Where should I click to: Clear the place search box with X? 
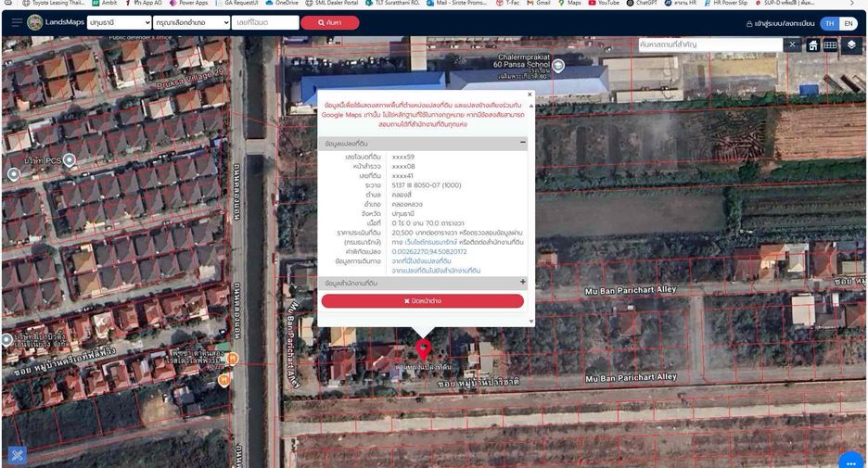(x=792, y=44)
